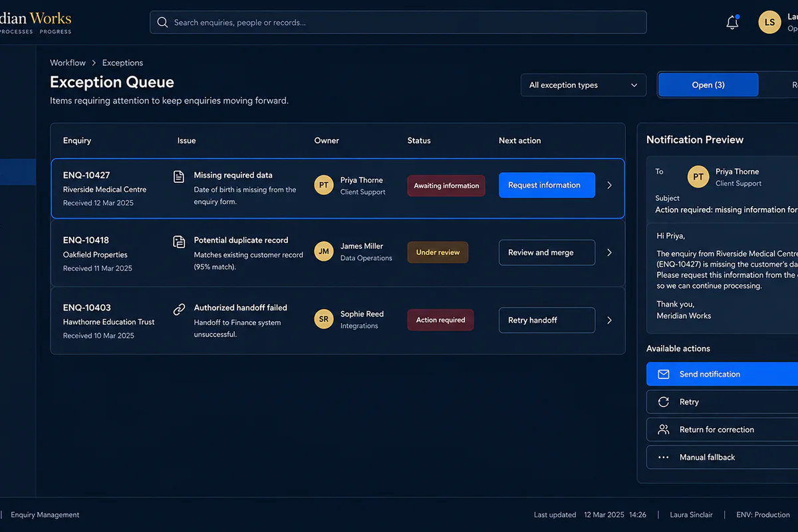This screenshot has height=532, width=798.
Task: Click Laura Sinclair in the status bar
Action: (691, 515)
